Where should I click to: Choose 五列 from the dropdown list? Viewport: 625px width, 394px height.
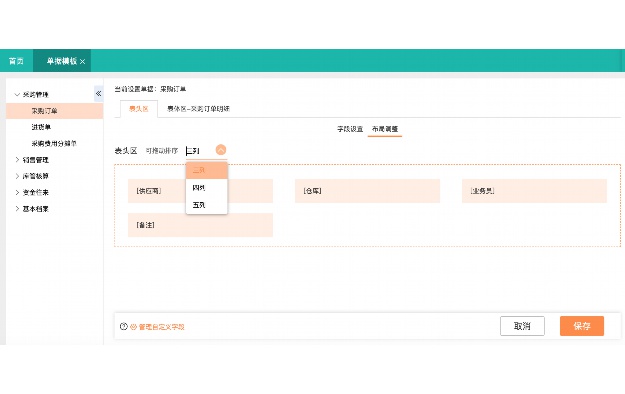[206, 205]
